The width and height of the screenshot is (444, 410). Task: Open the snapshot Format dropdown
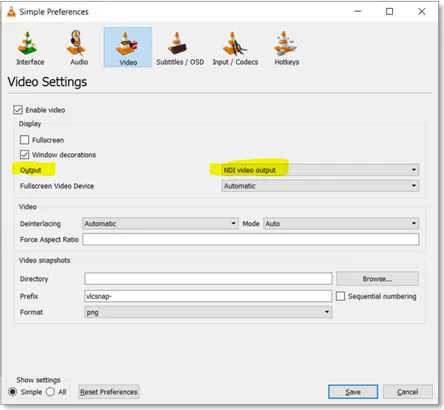(208, 312)
